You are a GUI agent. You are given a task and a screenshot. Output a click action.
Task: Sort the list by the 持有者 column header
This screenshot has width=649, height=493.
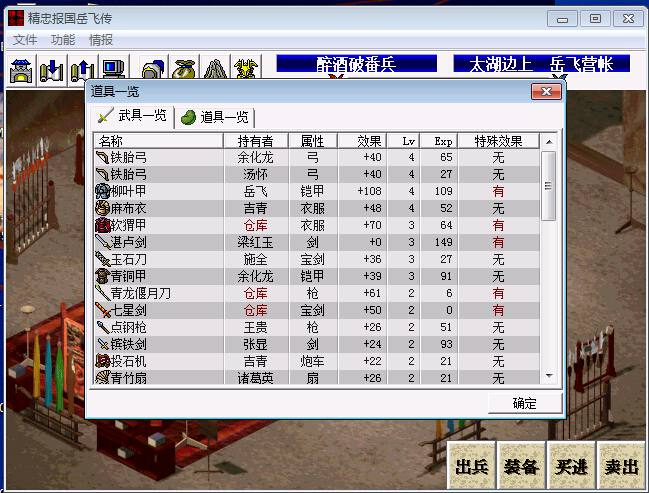coord(255,141)
